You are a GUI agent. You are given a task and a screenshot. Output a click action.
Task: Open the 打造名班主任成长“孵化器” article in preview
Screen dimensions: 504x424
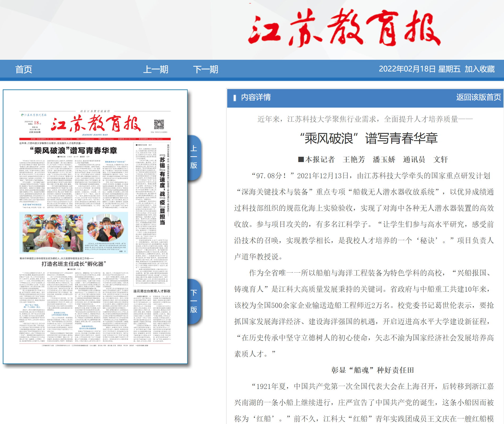(74, 264)
